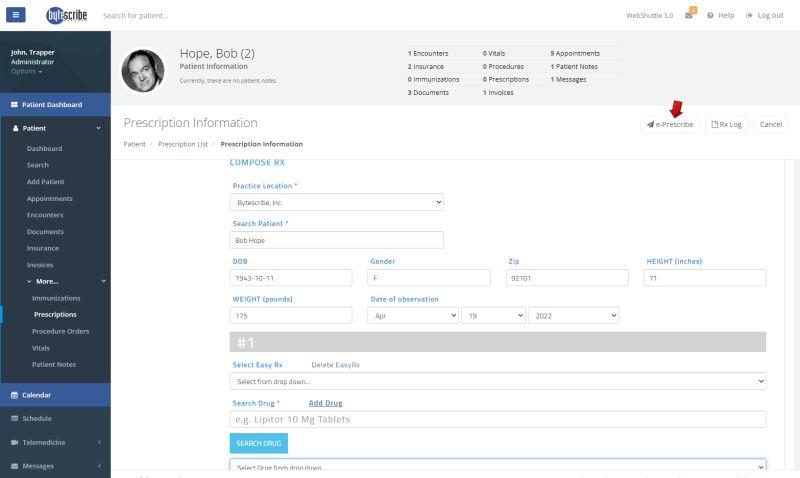Click the Add Drug link
The image size is (800, 478).
(325, 403)
